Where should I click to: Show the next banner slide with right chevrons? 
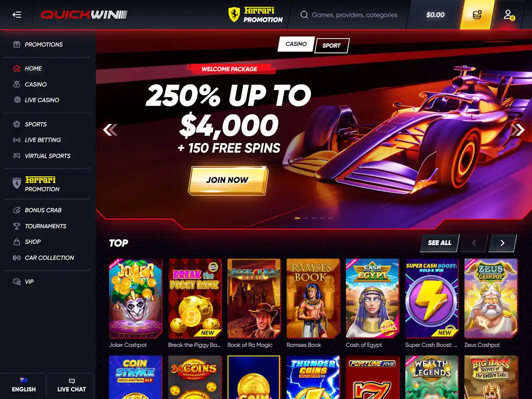click(x=518, y=130)
